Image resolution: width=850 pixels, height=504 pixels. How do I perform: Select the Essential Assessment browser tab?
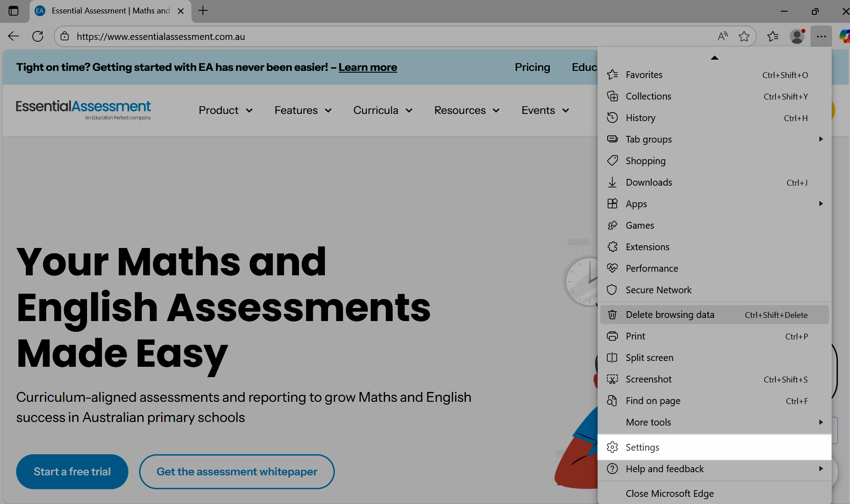[x=110, y=11]
